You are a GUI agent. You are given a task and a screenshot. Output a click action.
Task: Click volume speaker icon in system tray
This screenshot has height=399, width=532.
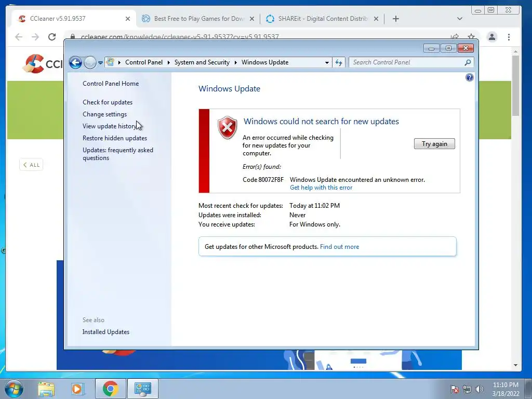[x=479, y=389]
